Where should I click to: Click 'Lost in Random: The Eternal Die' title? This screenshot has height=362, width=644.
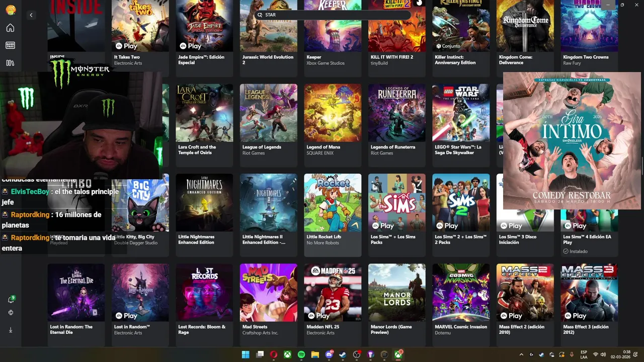coord(71,329)
